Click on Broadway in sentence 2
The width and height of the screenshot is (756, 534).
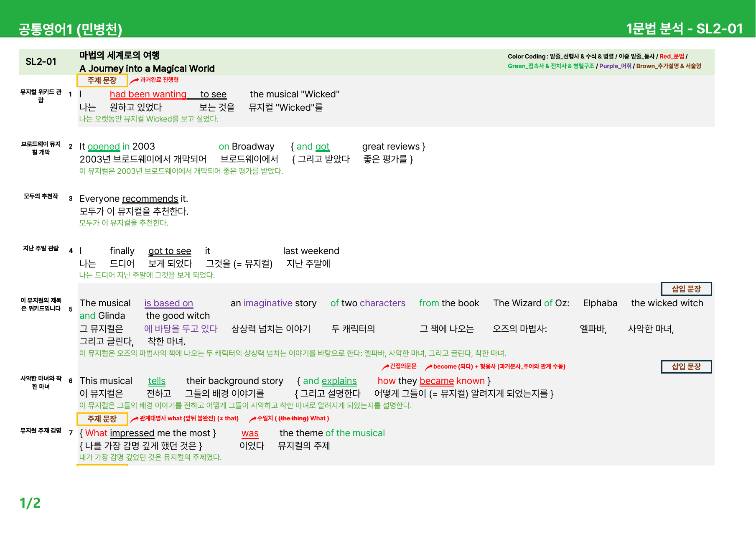[247, 147]
